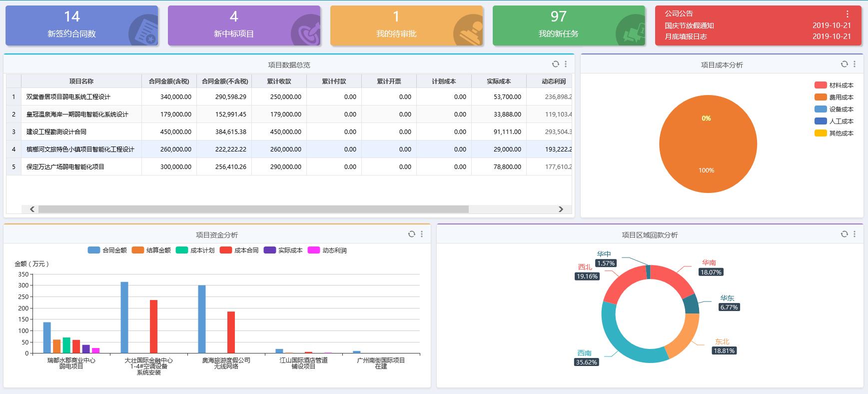Screen dimensions: 868x394
Task: Refresh the 项目区域回款分析 chart
Action: (x=844, y=234)
